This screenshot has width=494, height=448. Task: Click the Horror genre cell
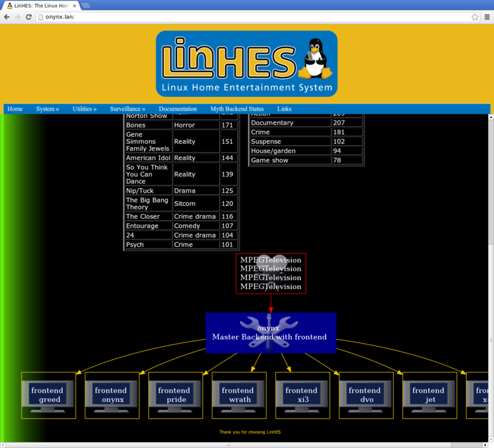(196, 125)
